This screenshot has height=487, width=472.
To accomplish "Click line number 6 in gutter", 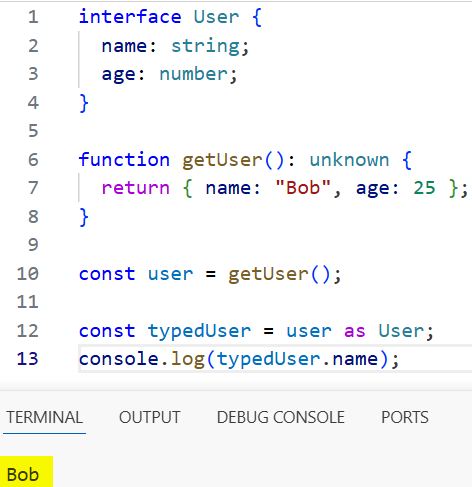I will [33, 160].
